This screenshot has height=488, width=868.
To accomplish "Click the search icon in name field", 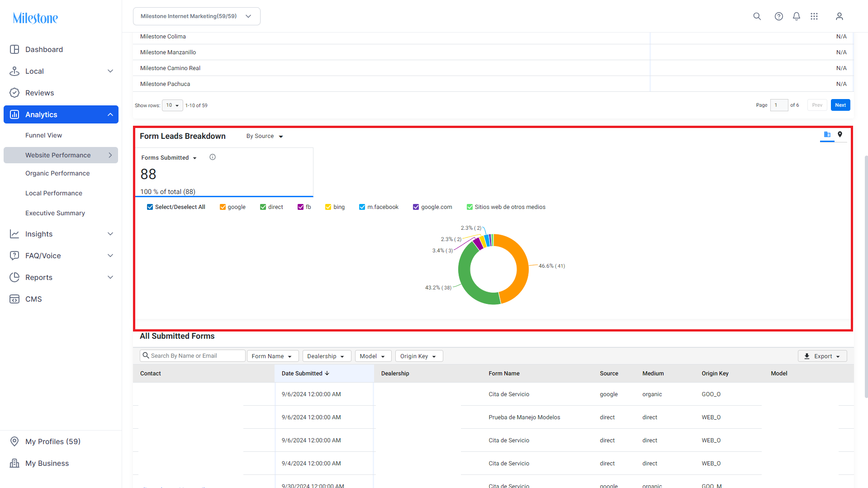I will 146,355.
